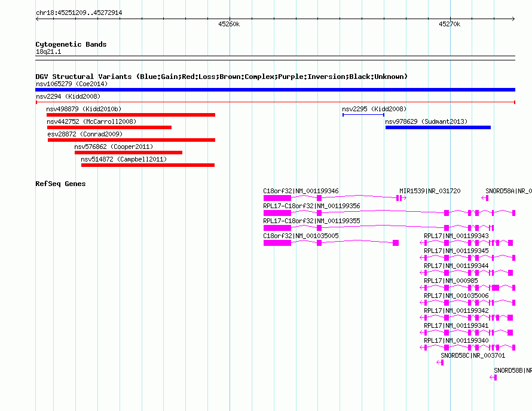
Task: Open the nsv576862 (Cooper2011) label
Action: [114, 147]
